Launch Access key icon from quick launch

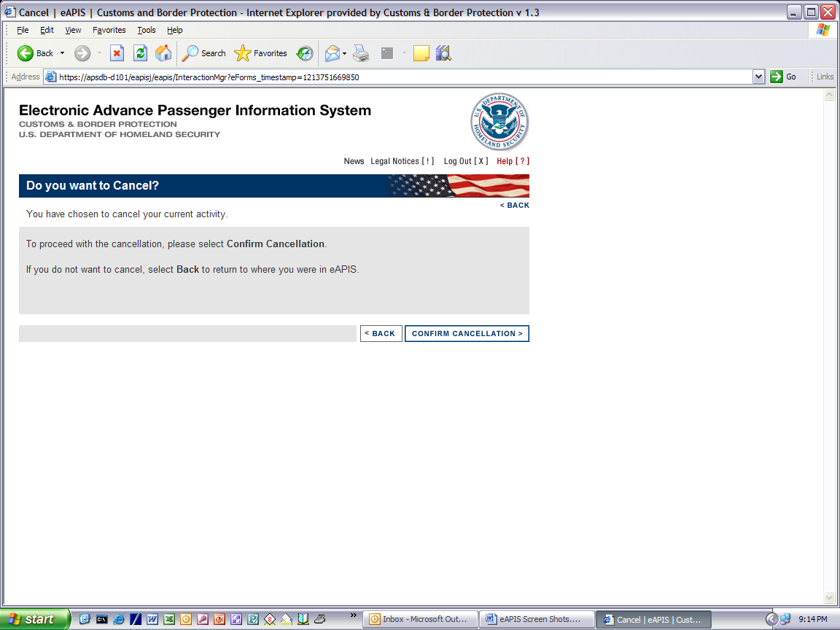coord(203,619)
